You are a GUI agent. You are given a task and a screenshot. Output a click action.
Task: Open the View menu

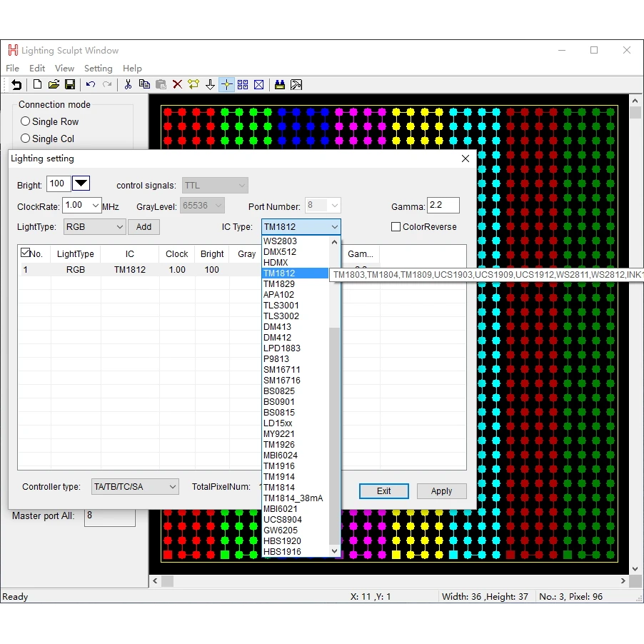(64, 68)
